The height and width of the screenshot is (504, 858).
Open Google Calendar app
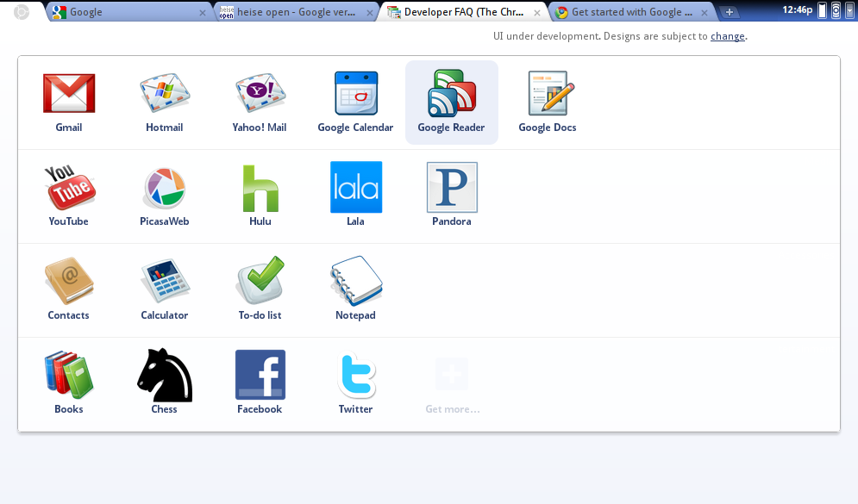[355, 93]
